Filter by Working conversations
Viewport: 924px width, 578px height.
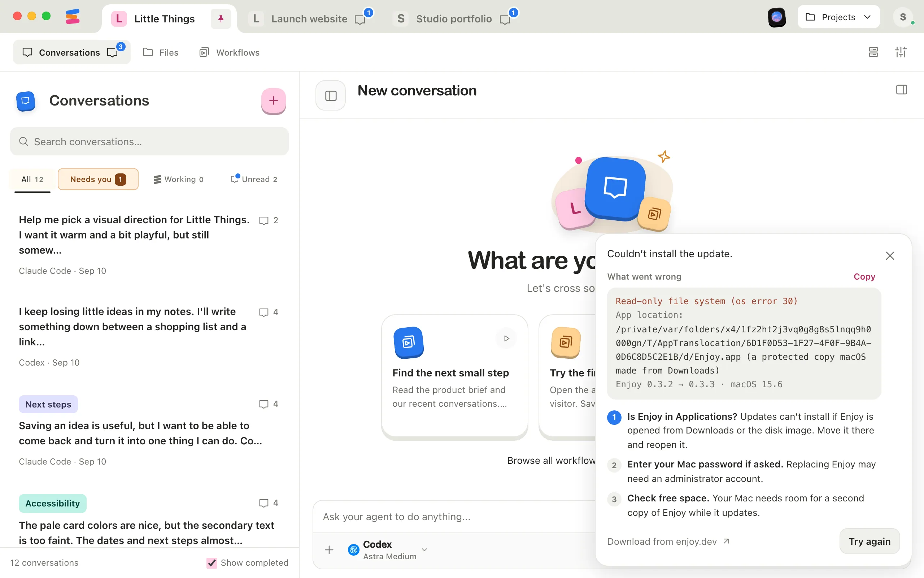[x=179, y=179]
